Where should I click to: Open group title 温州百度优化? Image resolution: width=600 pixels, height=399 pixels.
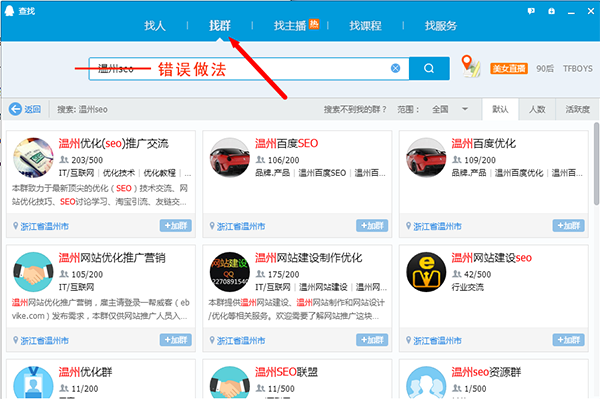[484, 143]
